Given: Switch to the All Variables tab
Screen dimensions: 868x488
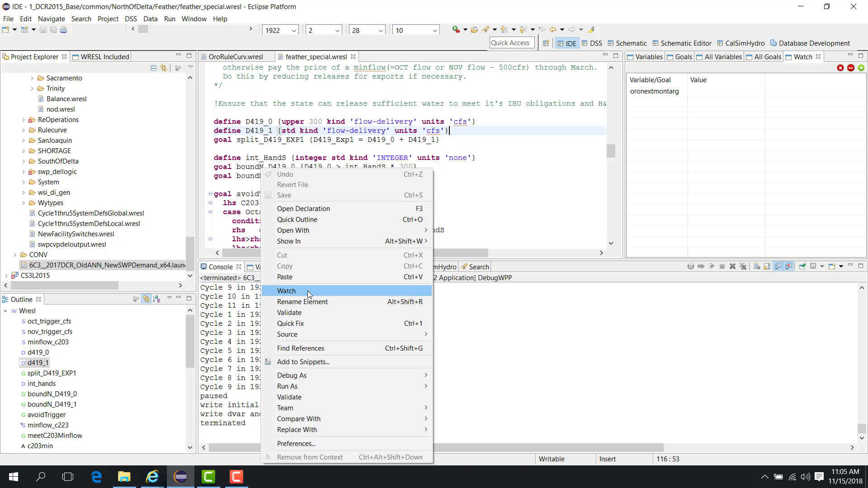Looking at the screenshot, I should pyautogui.click(x=719, y=57).
